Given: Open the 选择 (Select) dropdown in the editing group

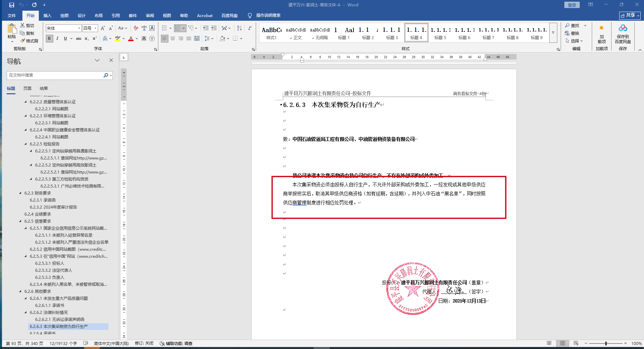Looking at the screenshot, I should click(574, 41).
